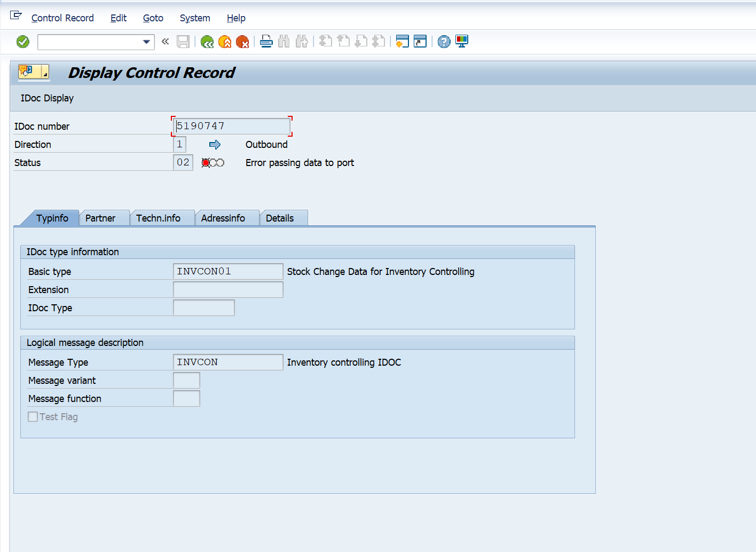Expand the command field dropdown arrow
The height and width of the screenshot is (552, 756).
[146, 42]
